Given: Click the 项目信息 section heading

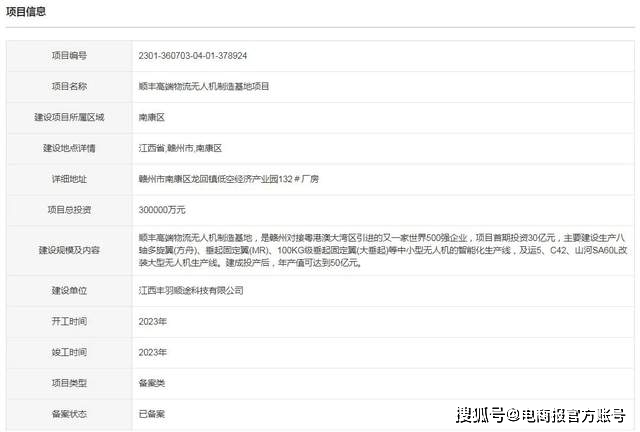Looking at the screenshot, I should [x=26, y=11].
